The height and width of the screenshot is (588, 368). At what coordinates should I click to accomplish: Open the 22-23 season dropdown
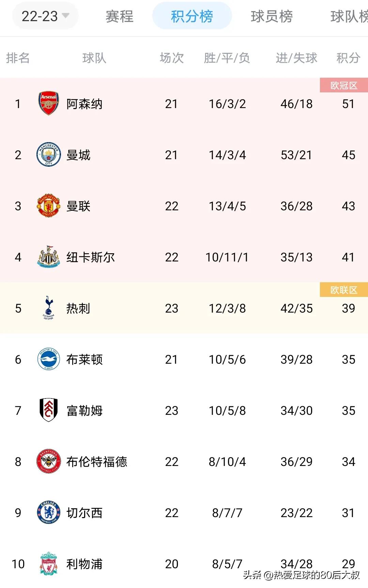(45, 16)
